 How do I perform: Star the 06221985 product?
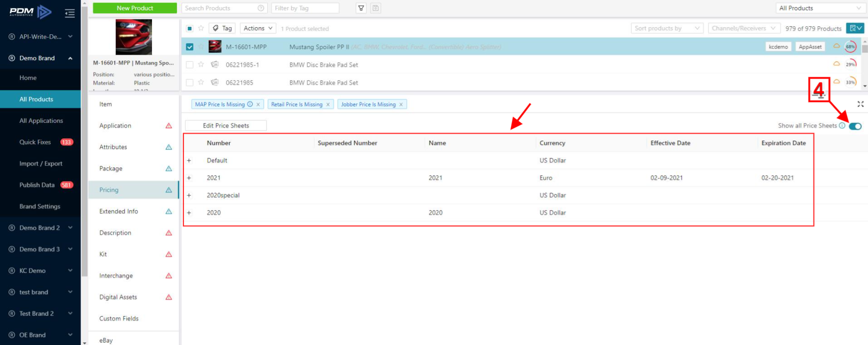click(201, 82)
